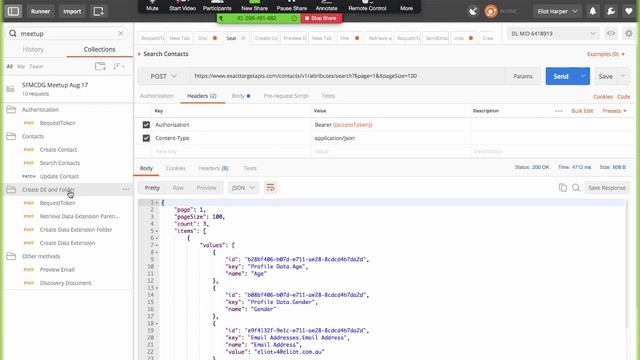The height and width of the screenshot is (360, 640).
Task: Toggle the orange line wrap icon
Action: (x=270, y=187)
